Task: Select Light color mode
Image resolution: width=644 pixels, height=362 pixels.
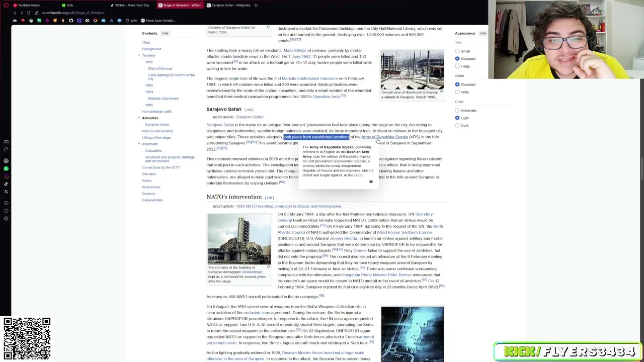Action: click(x=457, y=118)
